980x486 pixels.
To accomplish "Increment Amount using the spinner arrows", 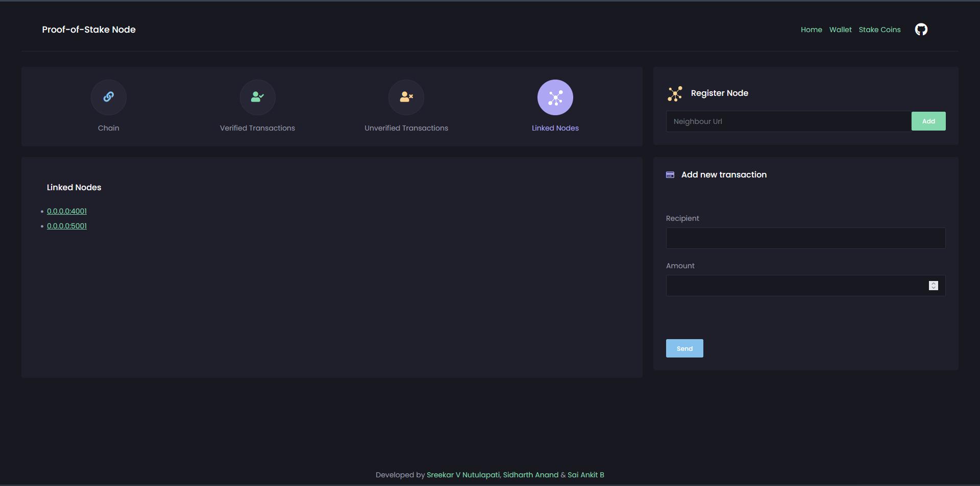I will coord(933,283).
